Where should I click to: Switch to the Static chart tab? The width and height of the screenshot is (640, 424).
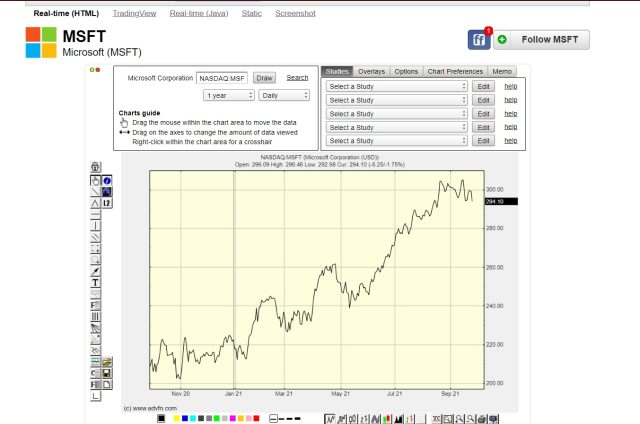pos(251,13)
